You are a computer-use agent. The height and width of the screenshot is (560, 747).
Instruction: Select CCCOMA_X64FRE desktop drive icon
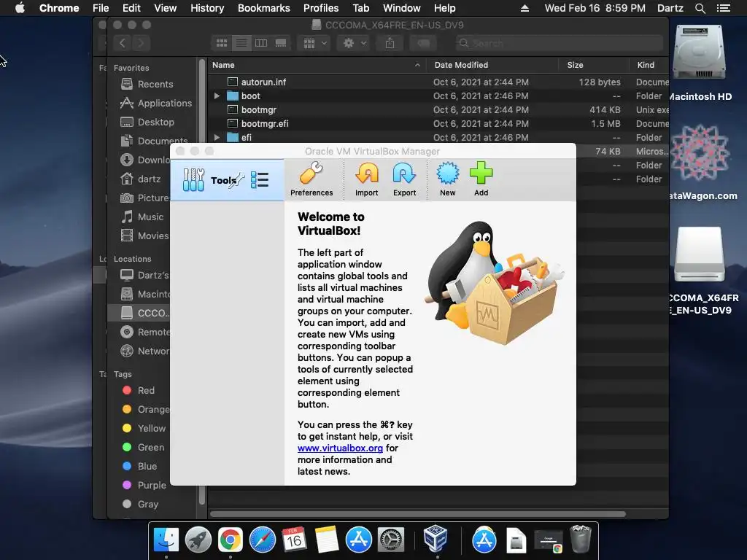[700, 254]
